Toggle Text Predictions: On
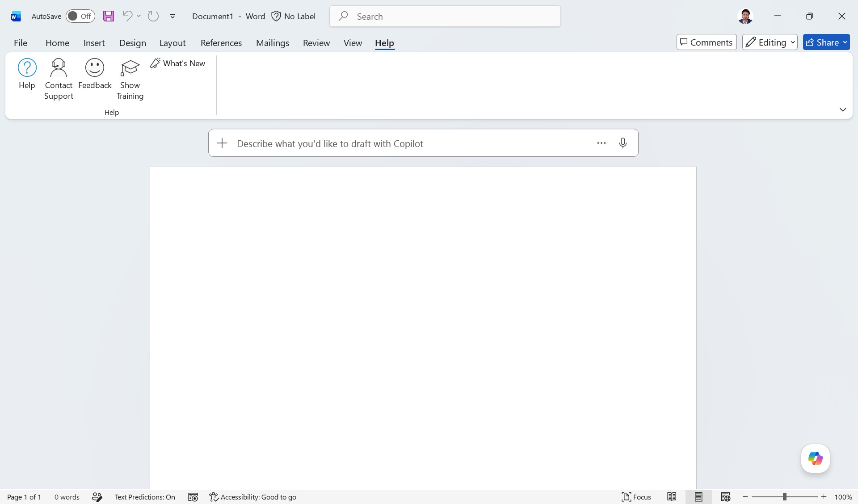Image resolution: width=858 pixels, height=504 pixels. click(145, 497)
